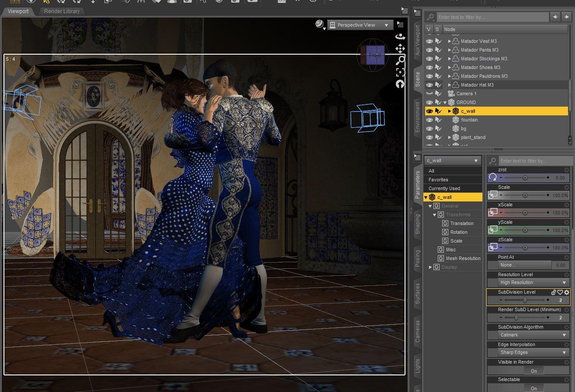
Task: Click the yScale slider handle
Action: coord(525,230)
